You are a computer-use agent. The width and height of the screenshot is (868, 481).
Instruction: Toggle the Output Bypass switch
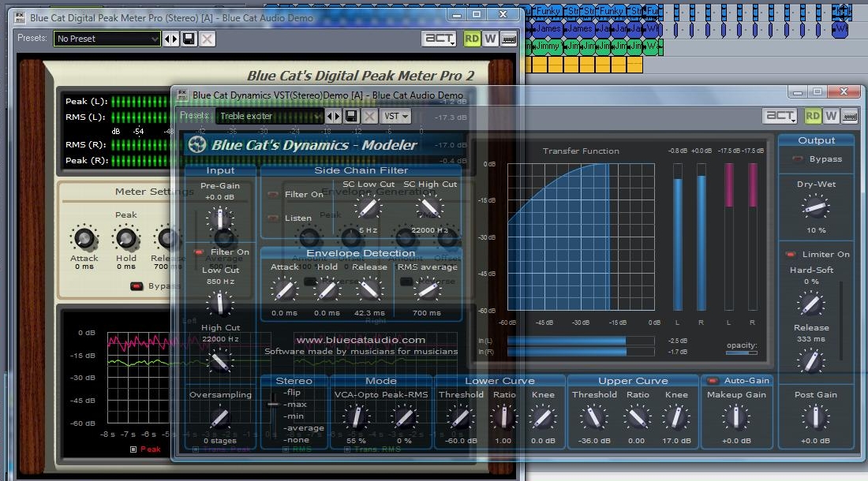coord(798,159)
